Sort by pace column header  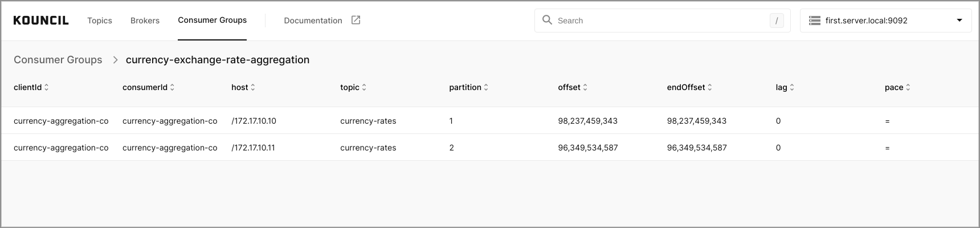(898, 87)
